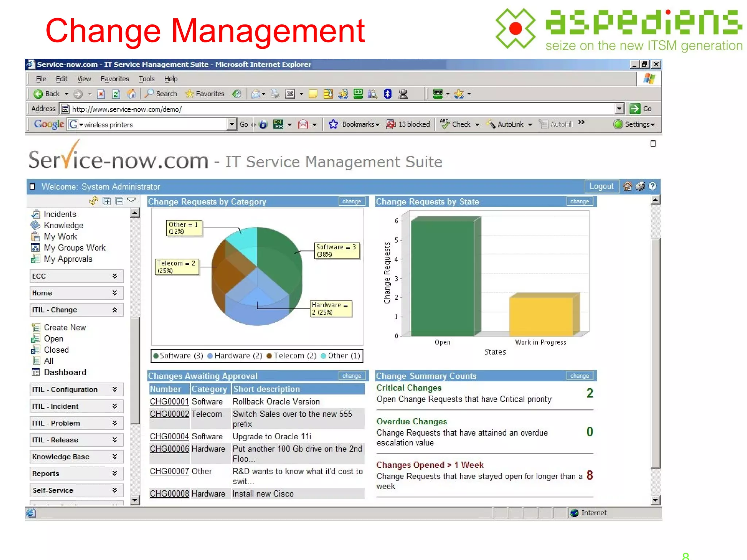
Task: Open the help question mark icon
Action: point(653,186)
